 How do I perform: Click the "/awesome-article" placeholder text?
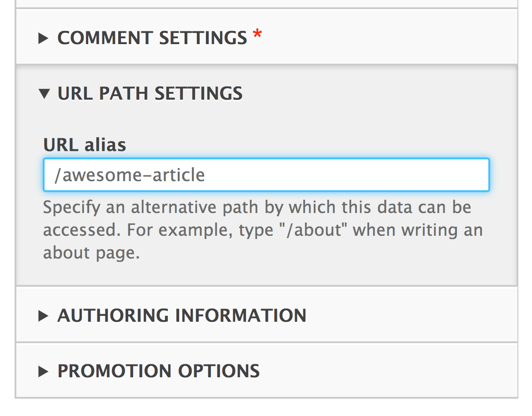130,175
